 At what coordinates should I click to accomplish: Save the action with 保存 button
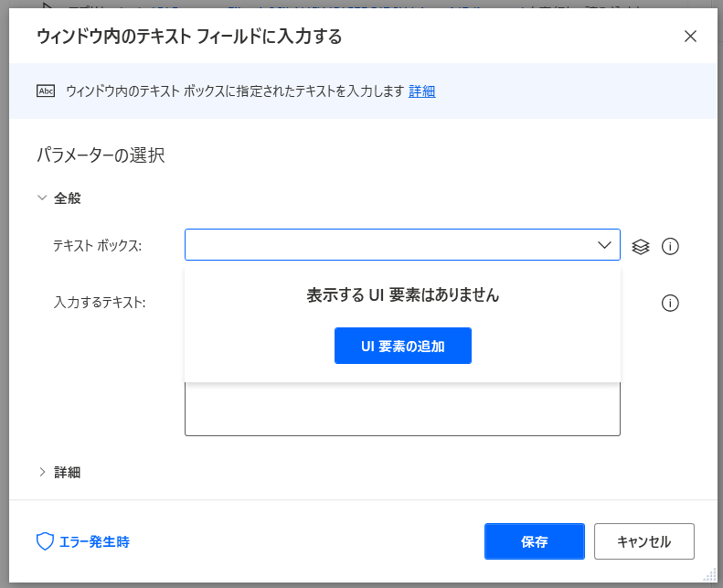535,541
